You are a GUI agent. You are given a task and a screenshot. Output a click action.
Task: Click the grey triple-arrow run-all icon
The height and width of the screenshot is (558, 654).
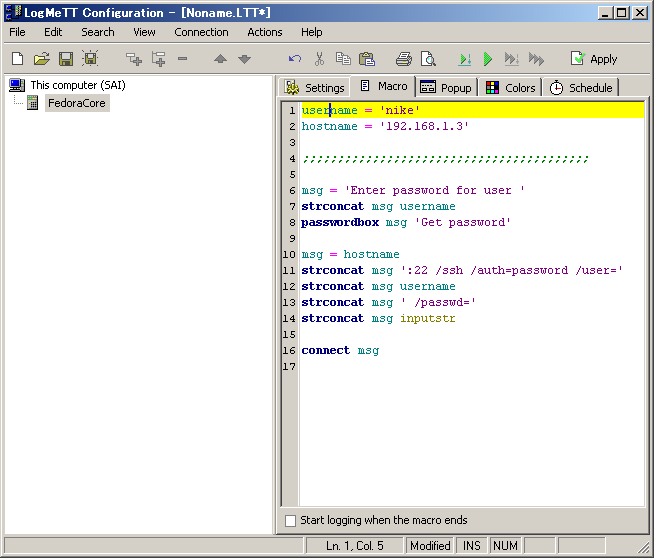(x=536, y=59)
